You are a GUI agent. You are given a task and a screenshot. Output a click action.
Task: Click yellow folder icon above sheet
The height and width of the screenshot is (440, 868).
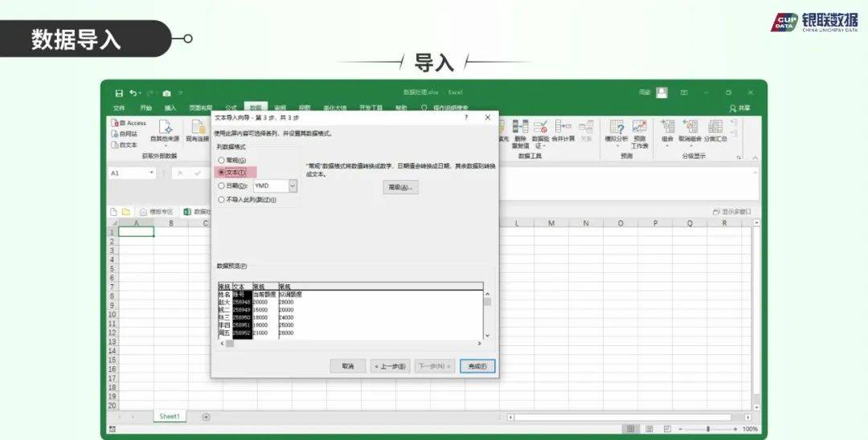126,212
